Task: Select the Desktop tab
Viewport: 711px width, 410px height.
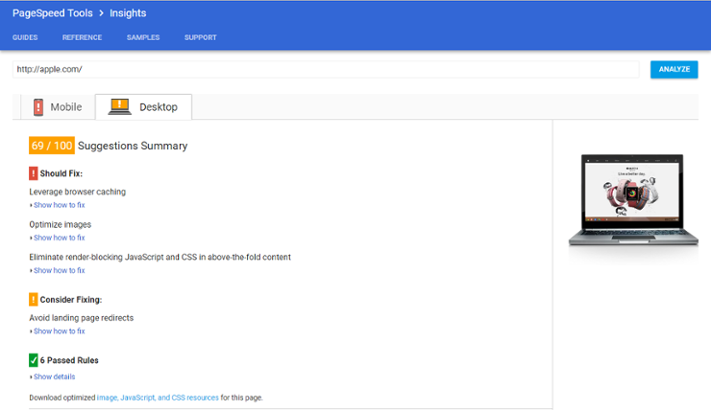Action: [143, 107]
